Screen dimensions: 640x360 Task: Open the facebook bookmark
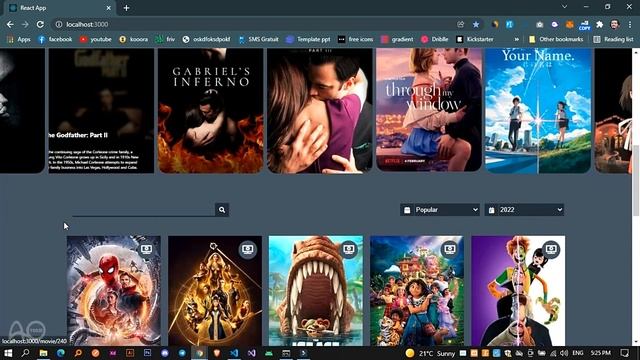55,39
